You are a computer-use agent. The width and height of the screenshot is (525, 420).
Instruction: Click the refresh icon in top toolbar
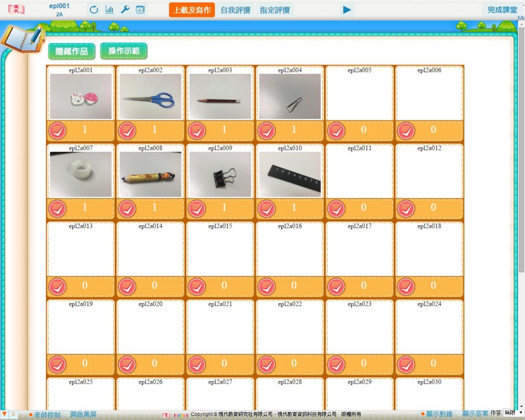click(94, 10)
